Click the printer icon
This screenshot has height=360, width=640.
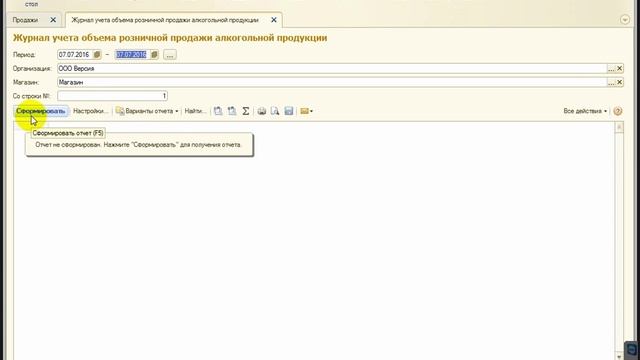[262, 111]
